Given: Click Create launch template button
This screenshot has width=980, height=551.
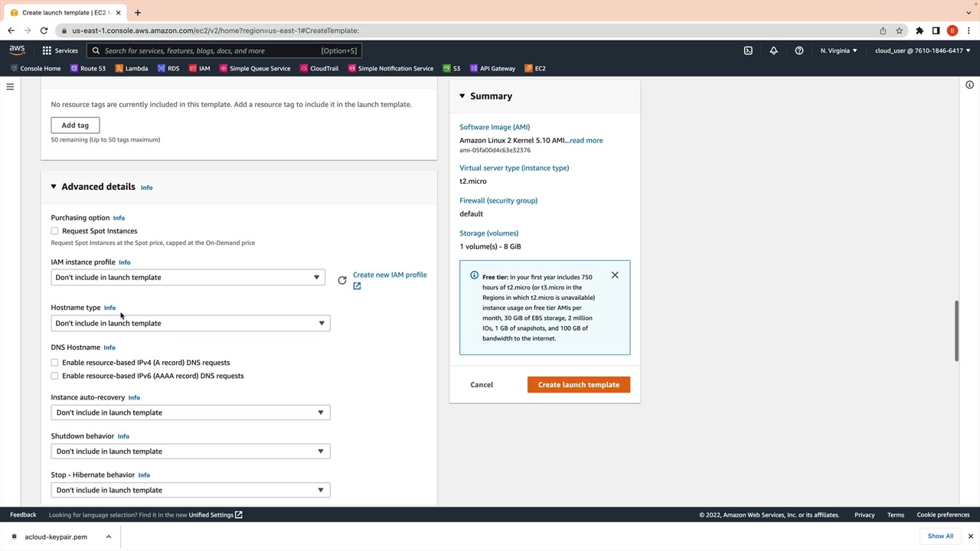Looking at the screenshot, I should pyautogui.click(x=579, y=384).
